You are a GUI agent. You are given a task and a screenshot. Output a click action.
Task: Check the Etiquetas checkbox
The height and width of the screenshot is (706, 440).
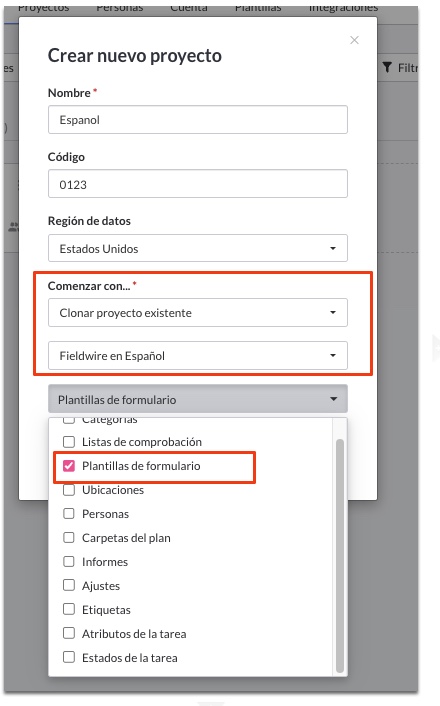click(x=69, y=610)
